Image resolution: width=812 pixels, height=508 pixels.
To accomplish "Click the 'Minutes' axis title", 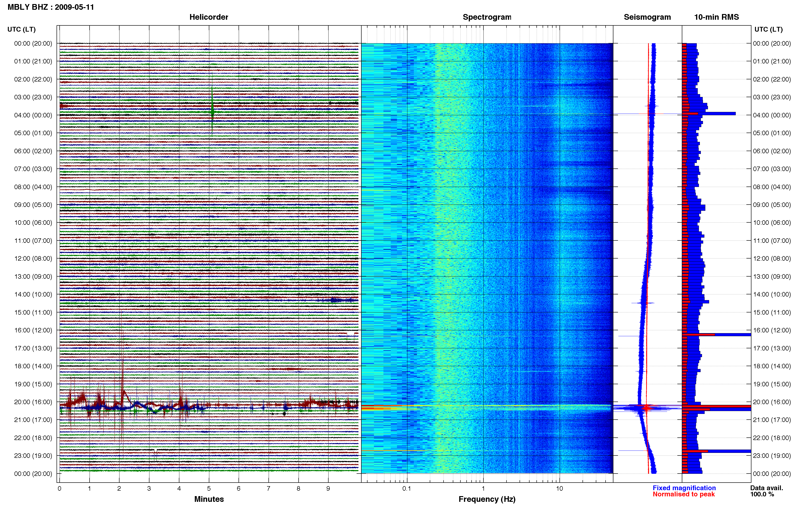I will [x=209, y=499].
